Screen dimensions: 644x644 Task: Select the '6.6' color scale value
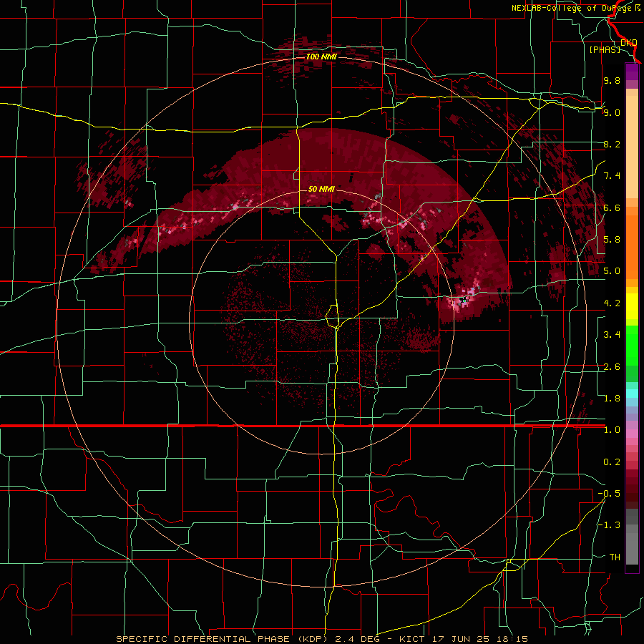pos(612,208)
